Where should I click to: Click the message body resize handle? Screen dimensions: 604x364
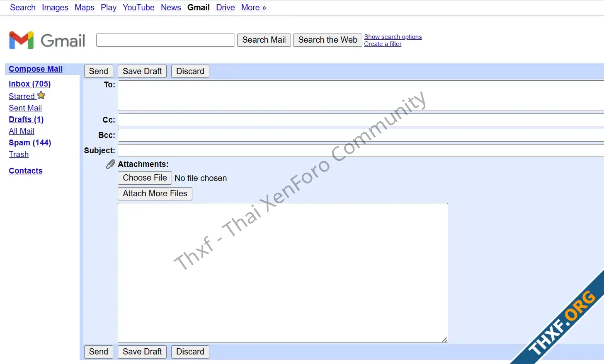[445, 340]
